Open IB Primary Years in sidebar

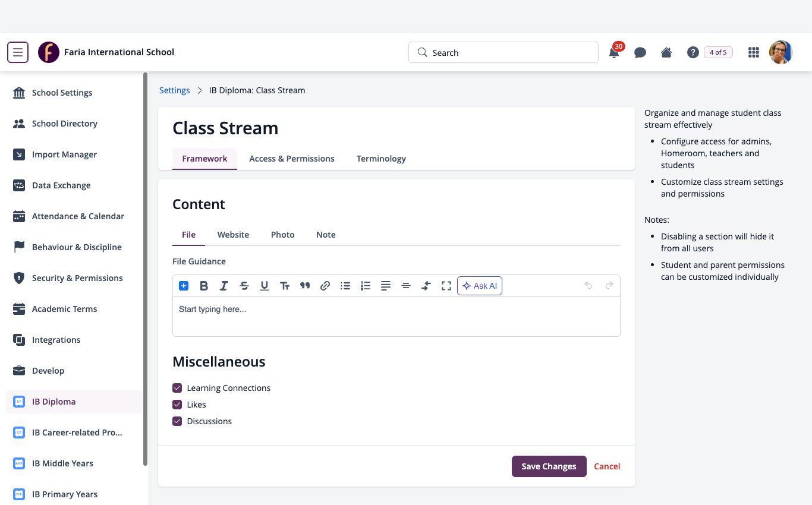[74, 494]
